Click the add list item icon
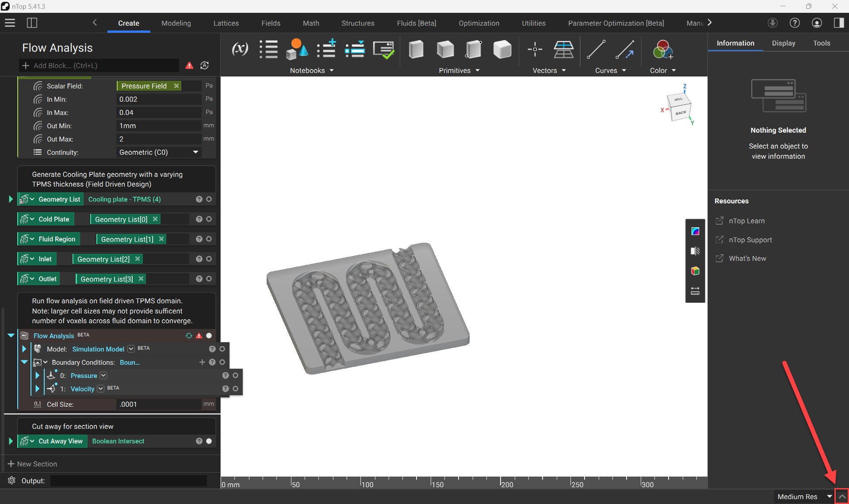849x504 pixels. coord(326,49)
